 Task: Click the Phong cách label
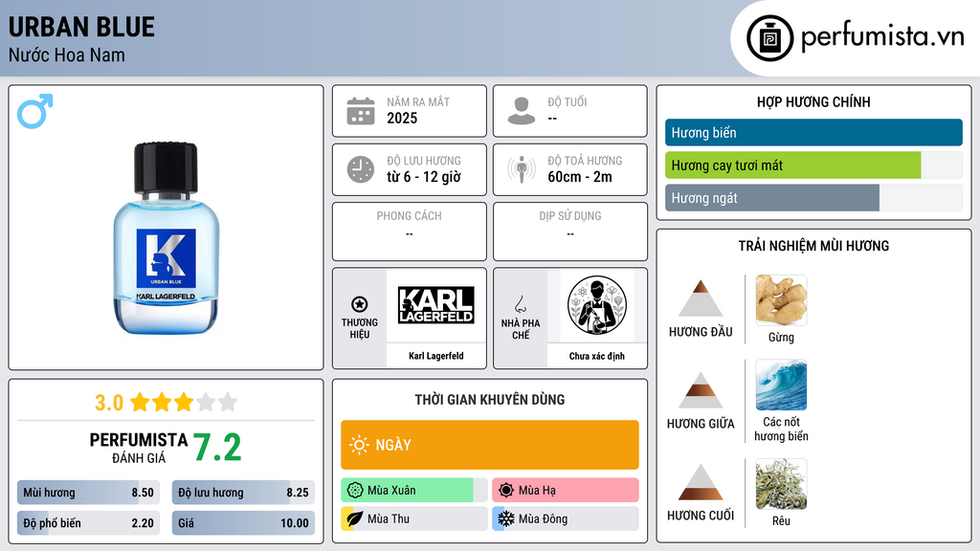[x=409, y=215]
